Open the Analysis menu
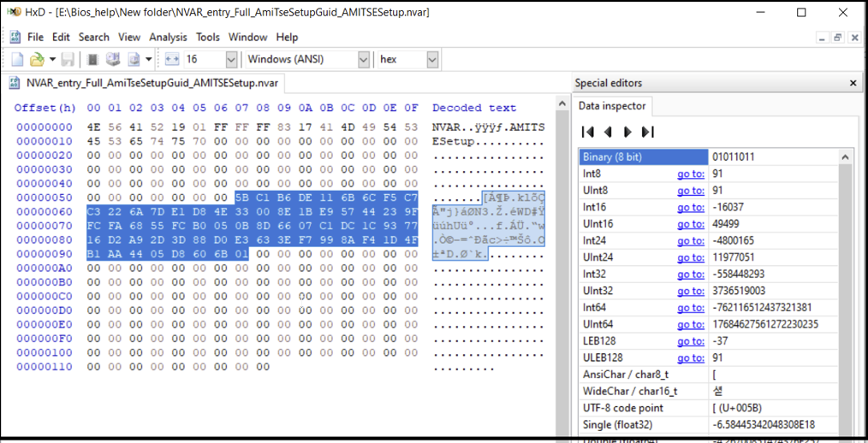 click(169, 37)
